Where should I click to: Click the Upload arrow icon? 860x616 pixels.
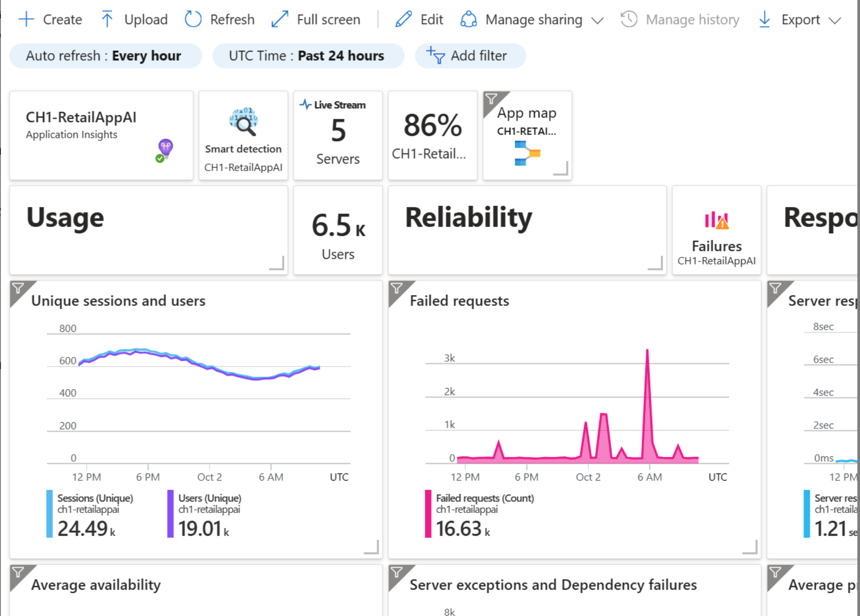[x=107, y=19]
